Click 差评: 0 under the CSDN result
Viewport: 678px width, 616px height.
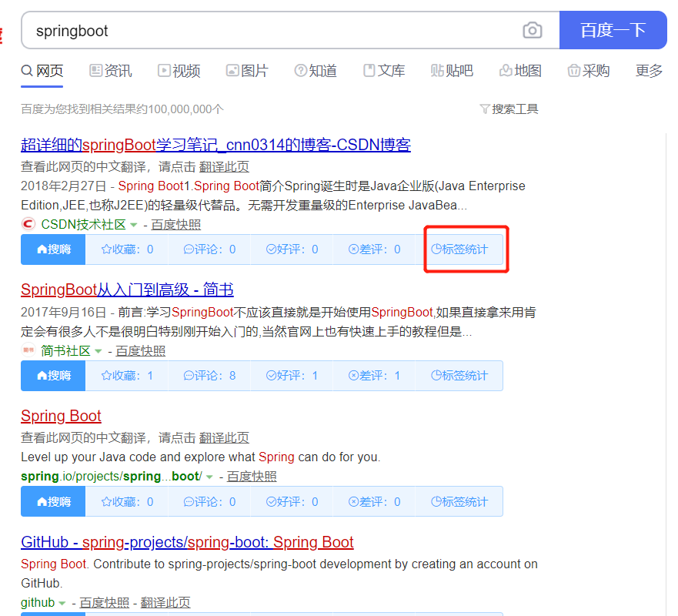[374, 249]
